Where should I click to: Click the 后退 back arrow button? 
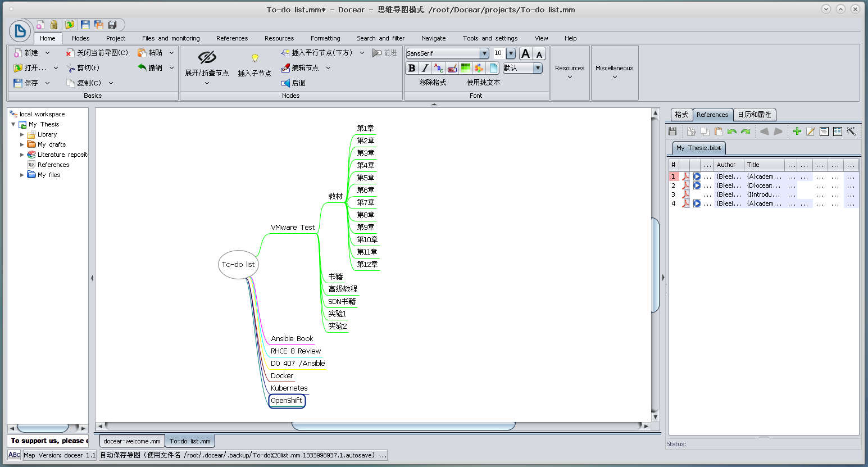tap(293, 83)
